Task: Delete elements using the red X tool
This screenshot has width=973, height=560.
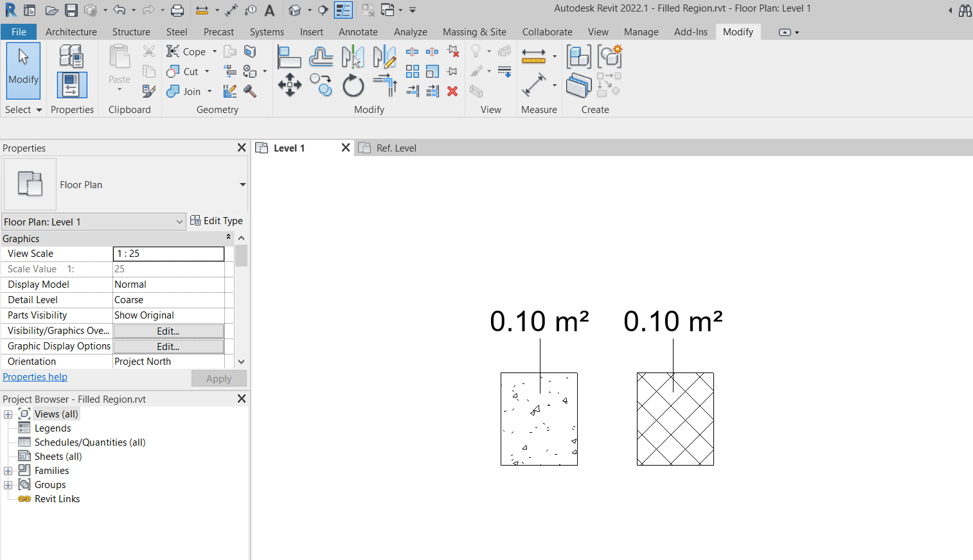Action: pyautogui.click(x=452, y=91)
